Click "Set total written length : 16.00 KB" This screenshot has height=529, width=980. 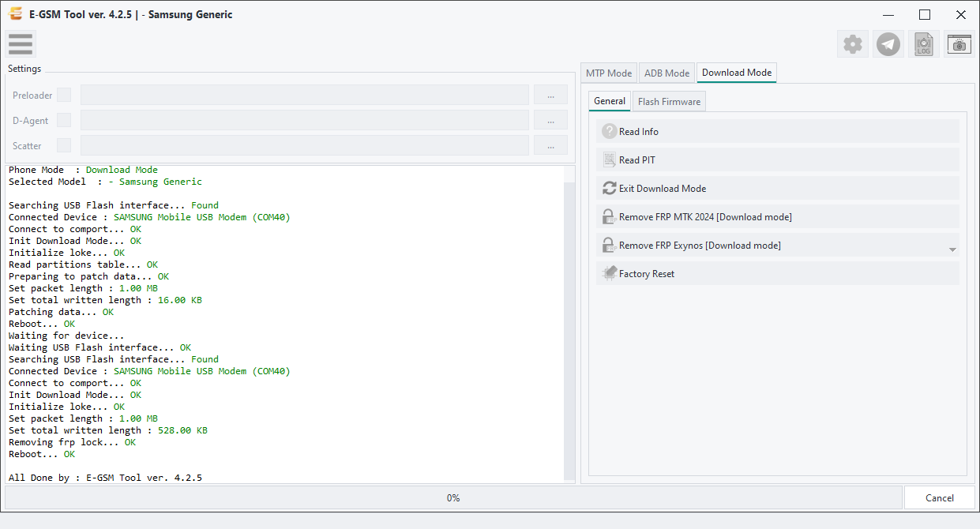pos(105,300)
